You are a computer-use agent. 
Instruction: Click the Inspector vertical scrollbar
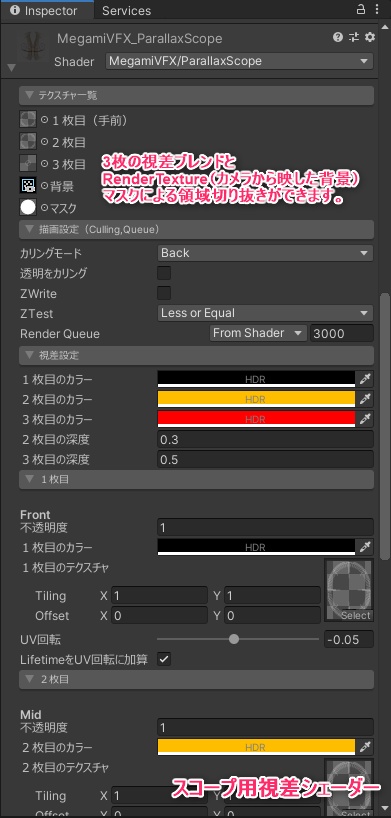385,426
